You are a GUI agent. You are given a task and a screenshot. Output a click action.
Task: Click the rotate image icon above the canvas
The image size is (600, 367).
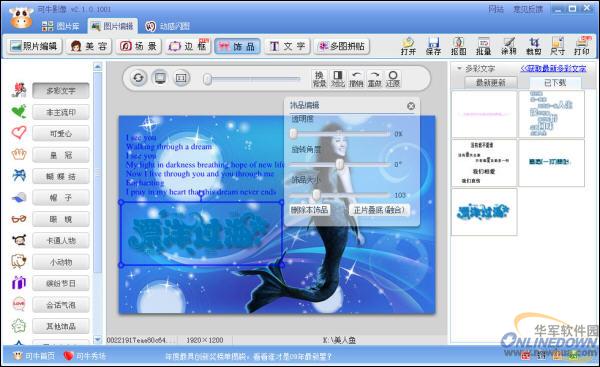click(x=138, y=78)
